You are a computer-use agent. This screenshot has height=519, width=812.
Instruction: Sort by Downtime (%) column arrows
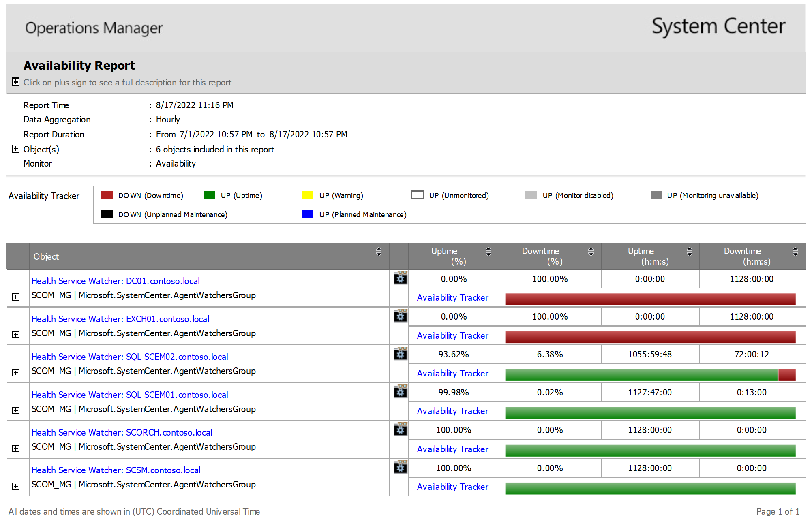(591, 252)
